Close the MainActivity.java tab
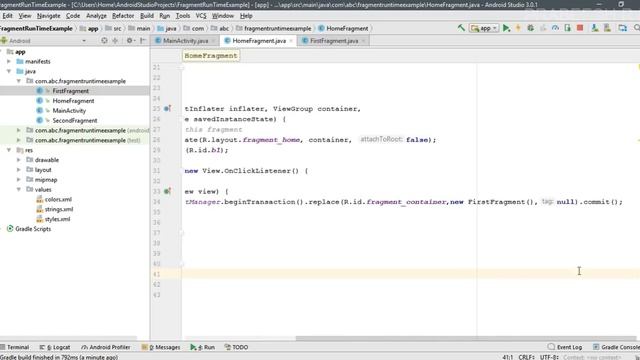Viewport: 640px width, 360px height. (213, 41)
